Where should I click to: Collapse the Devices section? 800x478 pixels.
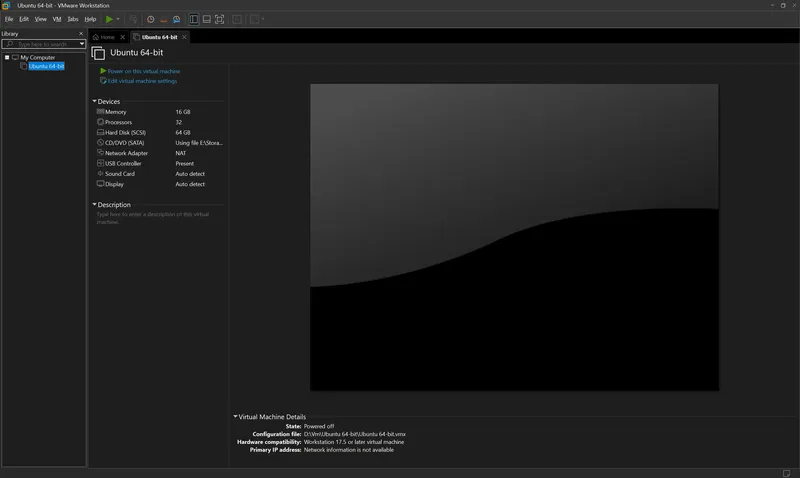[94, 102]
